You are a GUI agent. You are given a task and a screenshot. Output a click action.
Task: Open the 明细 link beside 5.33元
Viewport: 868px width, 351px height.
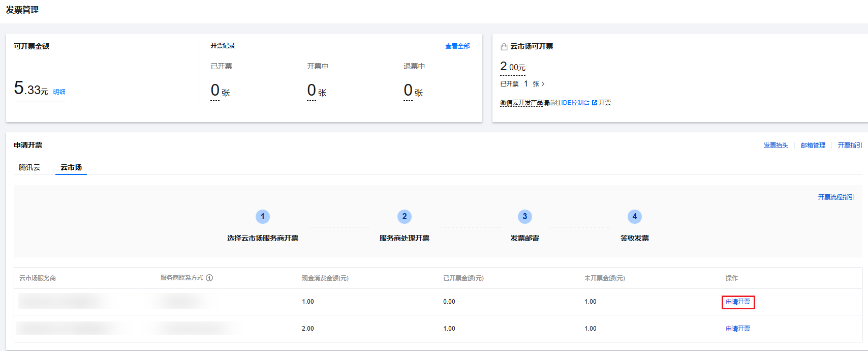(x=59, y=92)
